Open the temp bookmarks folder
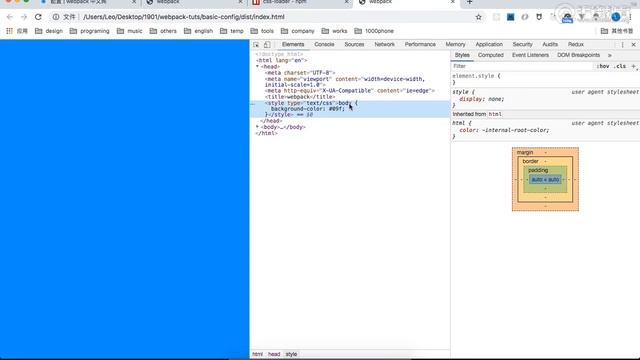The height and width of the screenshot is (360, 640). [x=231, y=31]
